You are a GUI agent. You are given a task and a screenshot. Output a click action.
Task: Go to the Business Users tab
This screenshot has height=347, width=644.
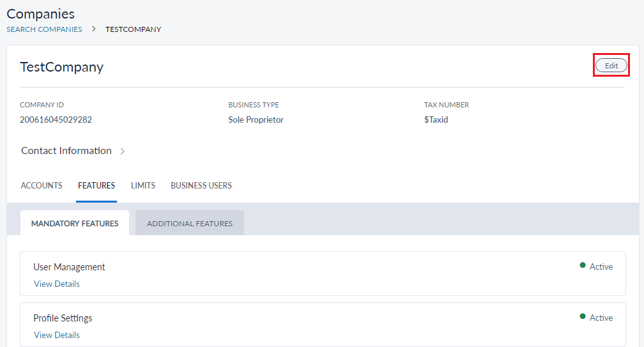coord(201,185)
